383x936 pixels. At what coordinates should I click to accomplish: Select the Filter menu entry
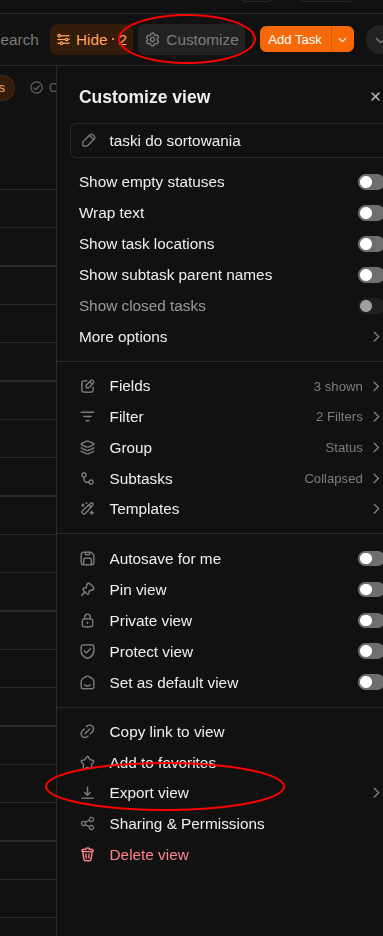point(126,417)
